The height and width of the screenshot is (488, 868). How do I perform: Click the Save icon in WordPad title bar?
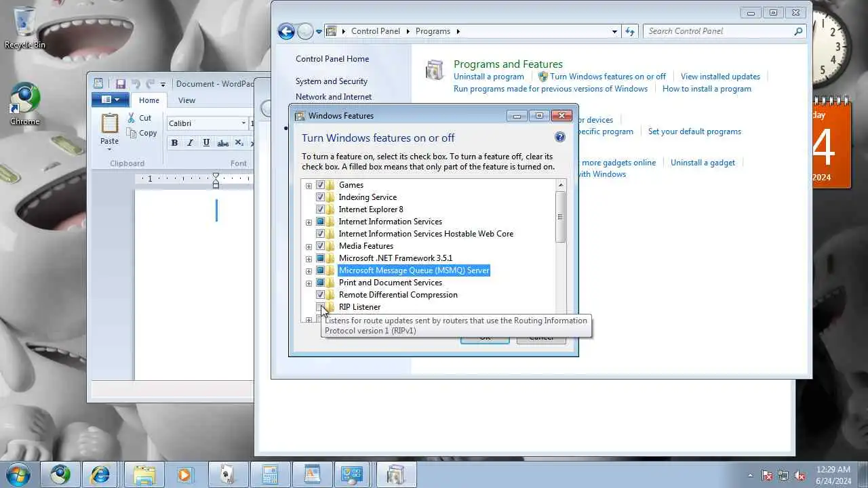pos(121,84)
